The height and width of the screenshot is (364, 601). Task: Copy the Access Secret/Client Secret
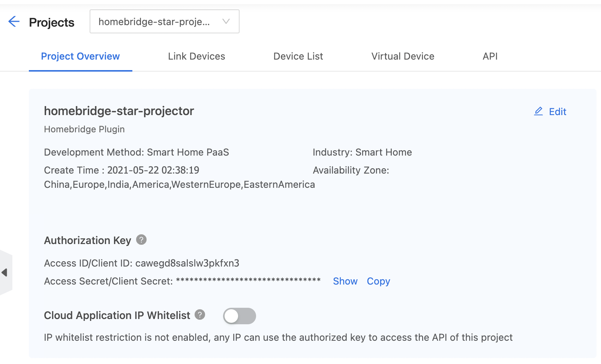pos(378,281)
